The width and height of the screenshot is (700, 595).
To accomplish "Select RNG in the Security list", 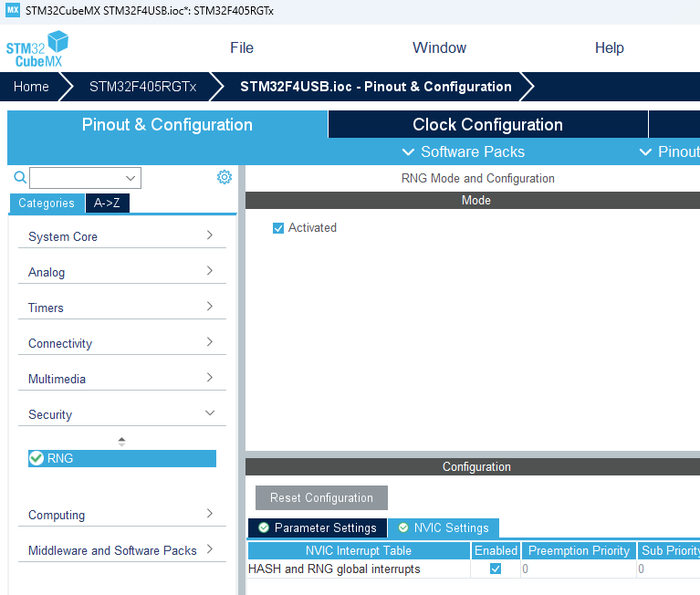I will pos(122,458).
